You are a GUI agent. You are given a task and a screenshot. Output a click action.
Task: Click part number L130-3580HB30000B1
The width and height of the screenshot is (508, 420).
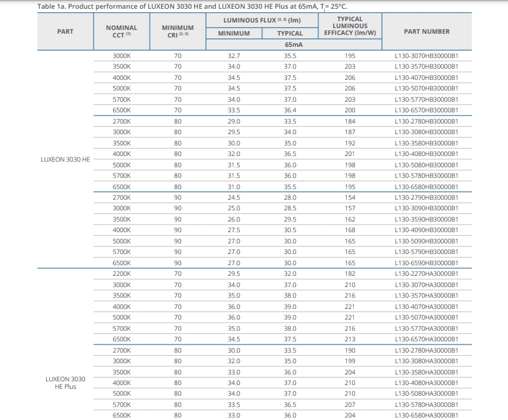[426, 144]
